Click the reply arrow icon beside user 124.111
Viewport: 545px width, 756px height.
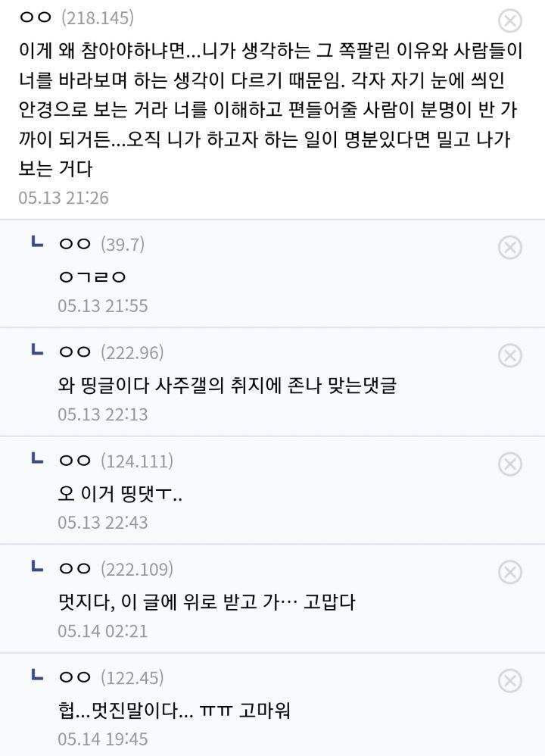(x=35, y=459)
